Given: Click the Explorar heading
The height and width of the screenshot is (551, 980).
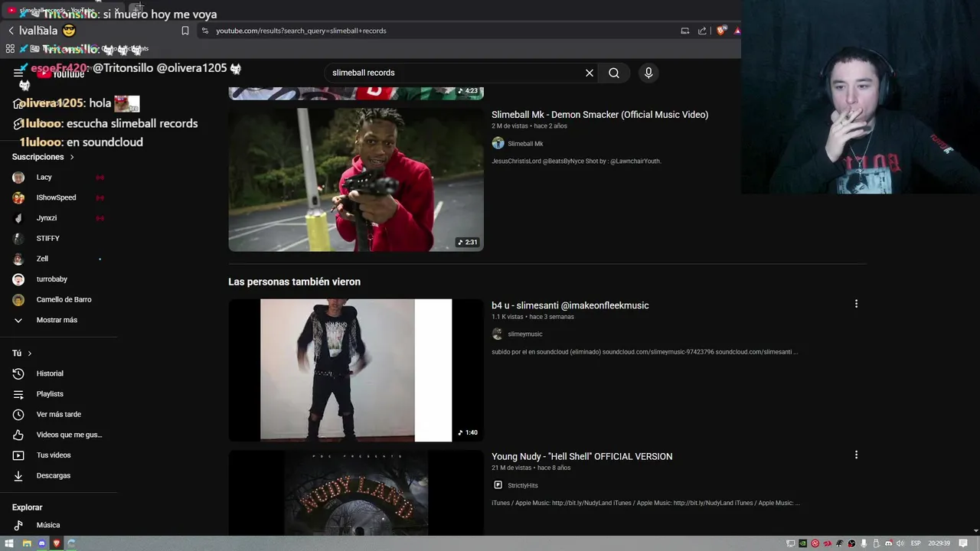Looking at the screenshot, I should coord(27,507).
